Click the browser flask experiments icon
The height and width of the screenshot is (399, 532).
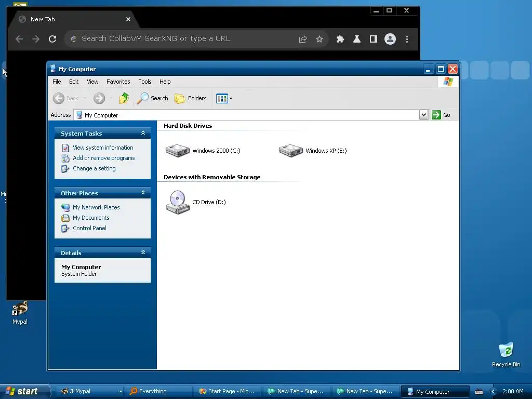356,39
